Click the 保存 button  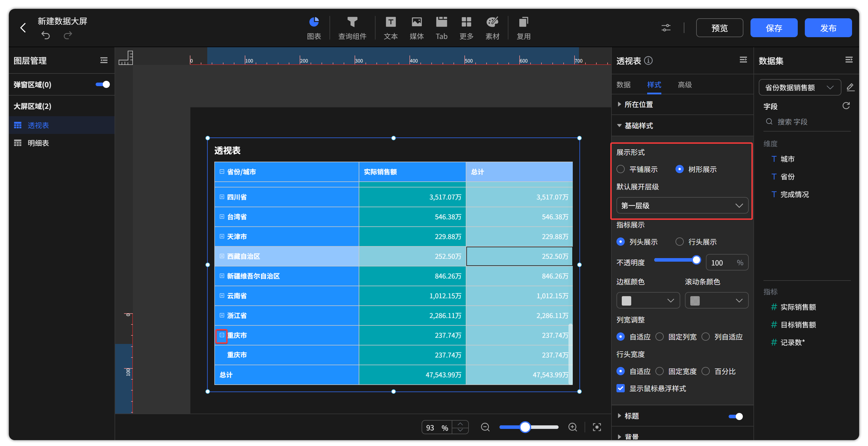point(774,28)
